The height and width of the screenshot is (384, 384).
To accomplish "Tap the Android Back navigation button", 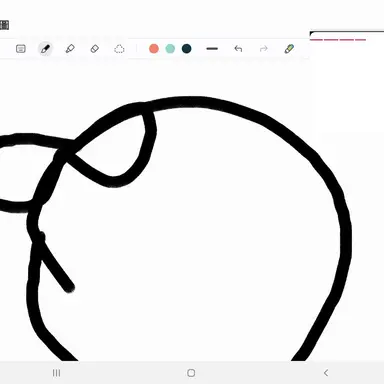I will click(x=326, y=373).
